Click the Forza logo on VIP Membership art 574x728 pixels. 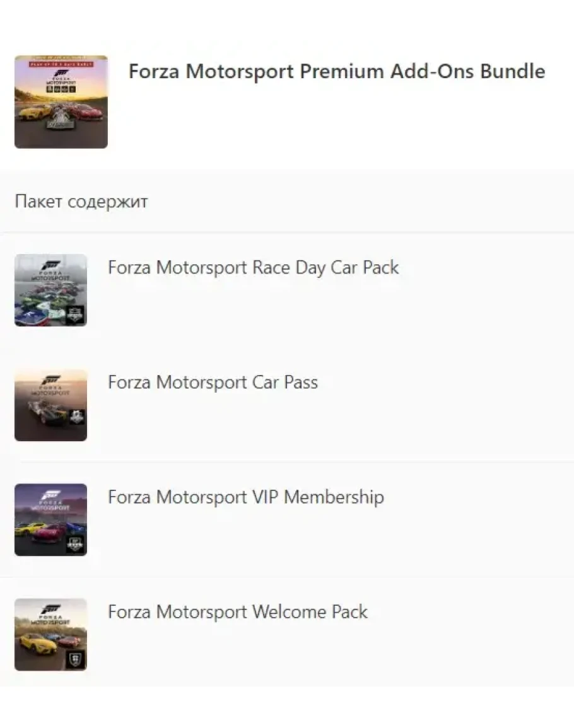(x=50, y=495)
